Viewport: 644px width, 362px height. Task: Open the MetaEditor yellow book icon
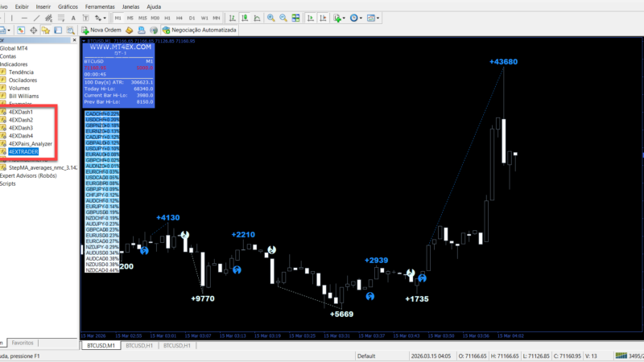pyautogui.click(x=130, y=30)
